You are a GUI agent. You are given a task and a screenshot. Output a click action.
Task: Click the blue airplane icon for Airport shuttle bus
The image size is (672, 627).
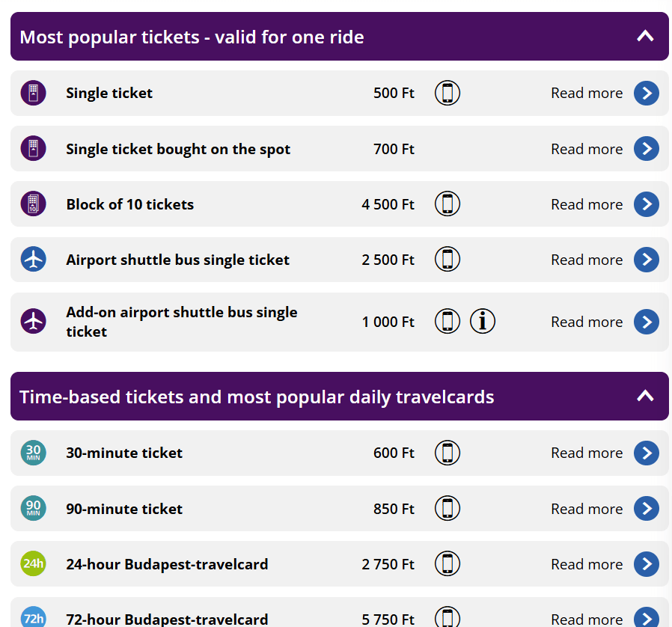tap(33, 260)
